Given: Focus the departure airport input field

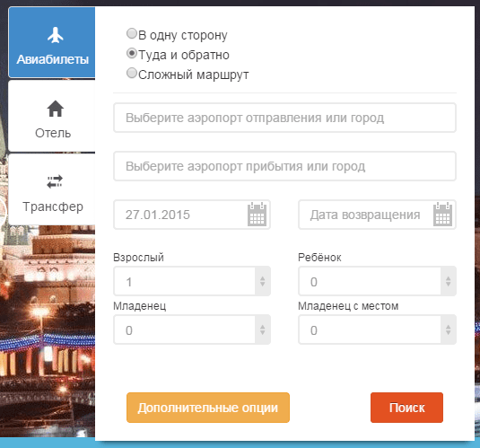Looking at the screenshot, I should tap(284, 118).
